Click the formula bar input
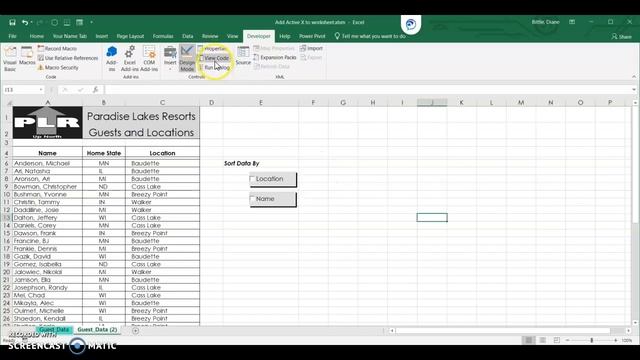This screenshot has width=640, height=360. click(367, 89)
